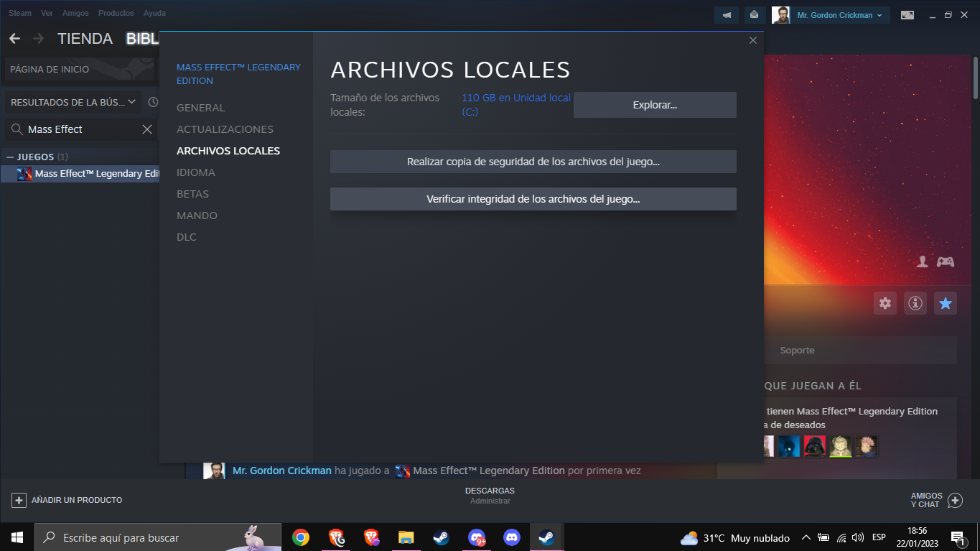Click the Mass Effect search field
980x551 pixels.
[x=81, y=129]
